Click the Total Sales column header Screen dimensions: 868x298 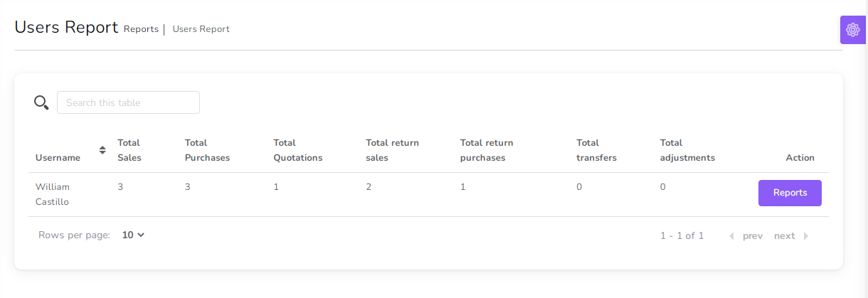(x=129, y=150)
